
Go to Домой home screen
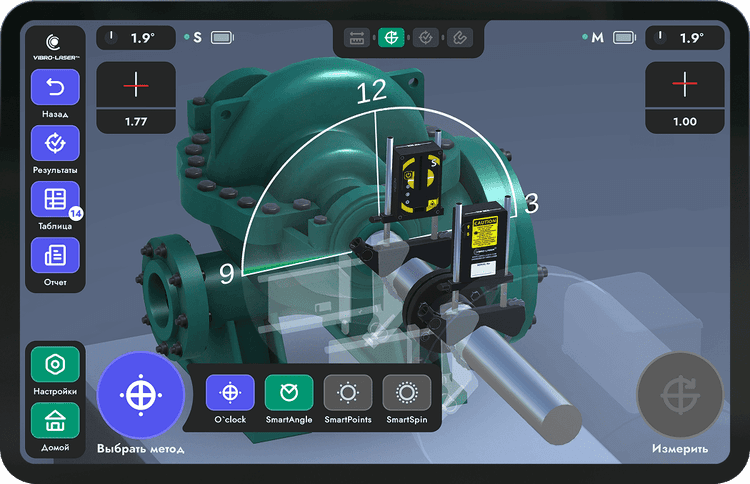click(56, 422)
